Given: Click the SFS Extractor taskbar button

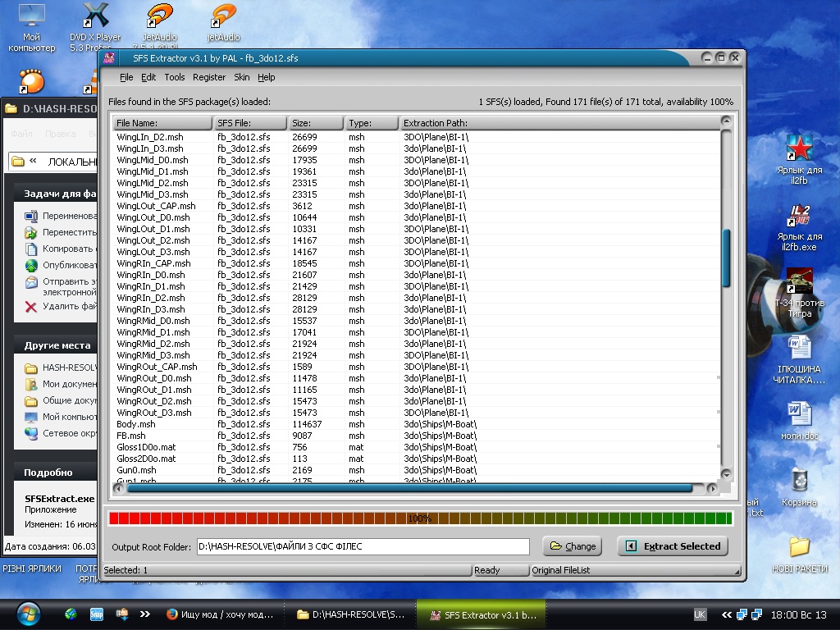Looking at the screenshot, I should (482, 614).
